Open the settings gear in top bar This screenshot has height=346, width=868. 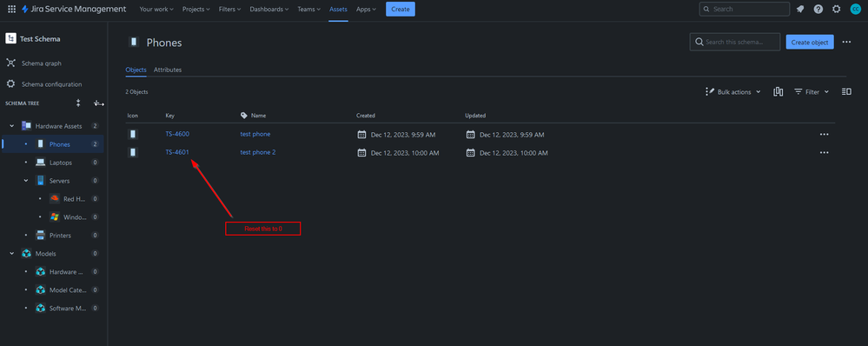(x=837, y=9)
